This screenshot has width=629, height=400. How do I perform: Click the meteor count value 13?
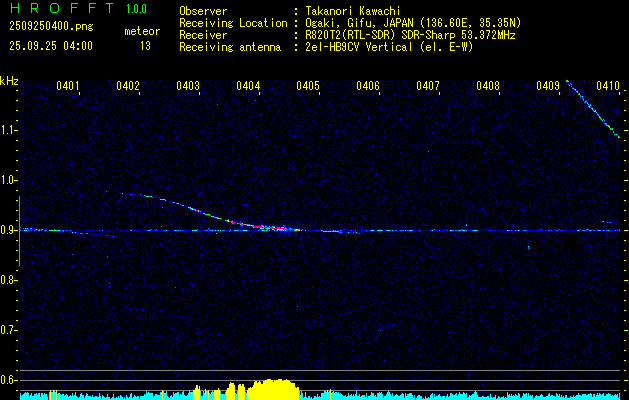[145, 45]
